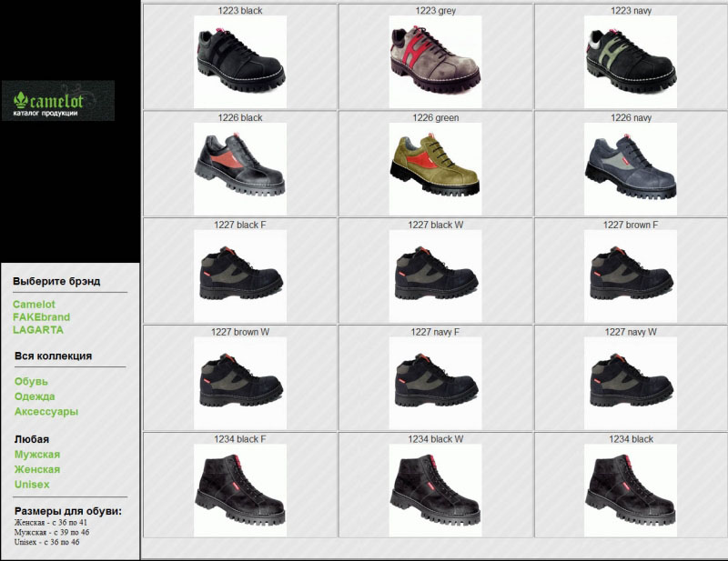Open the 1227 navy W boot thumbnail
The width and height of the screenshot is (728, 561).
631,384
